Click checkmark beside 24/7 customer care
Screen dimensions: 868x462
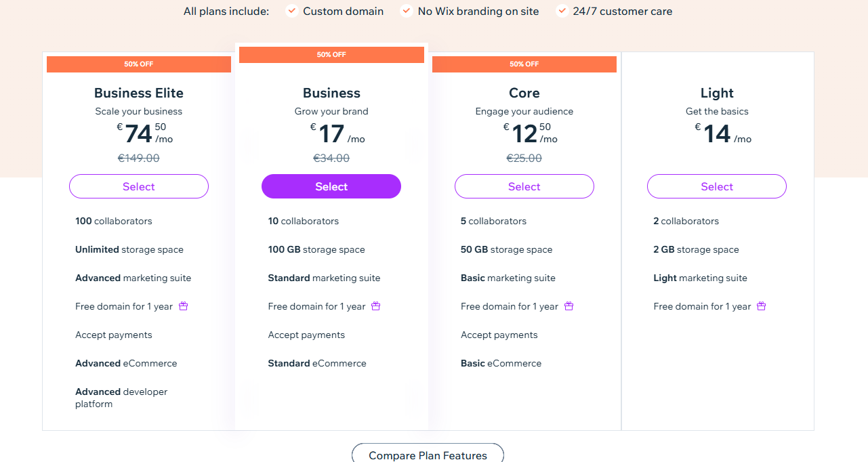(x=562, y=11)
